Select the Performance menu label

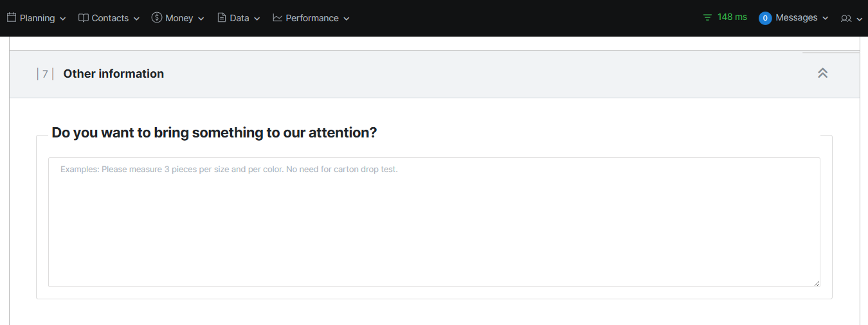click(x=312, y=18)
